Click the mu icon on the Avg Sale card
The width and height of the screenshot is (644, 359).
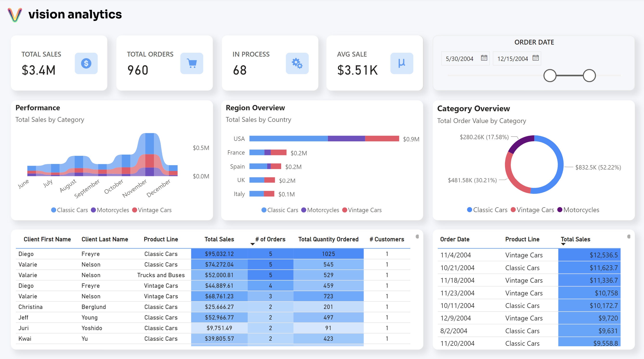coord(401,64)
